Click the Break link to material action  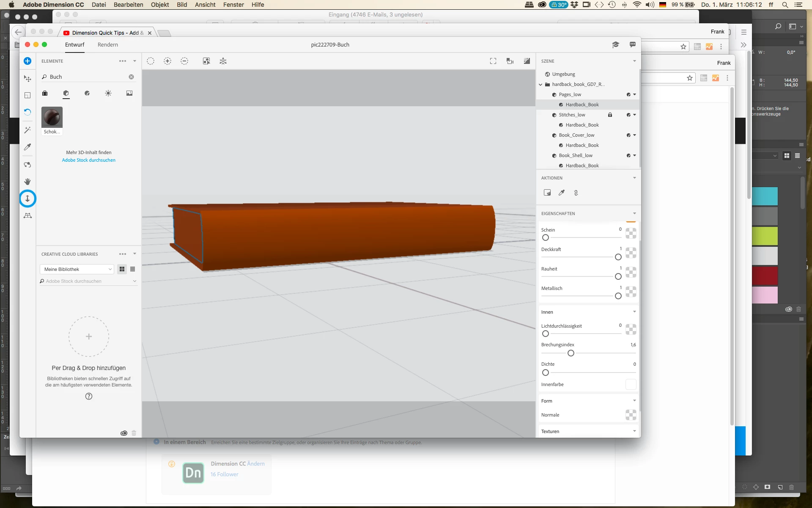(576, 193)
